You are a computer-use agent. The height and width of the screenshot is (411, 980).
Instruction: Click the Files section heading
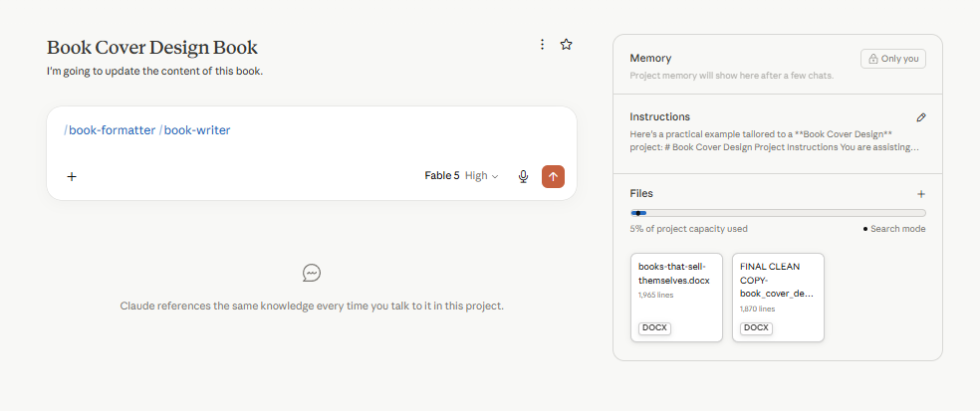point(641,194)
